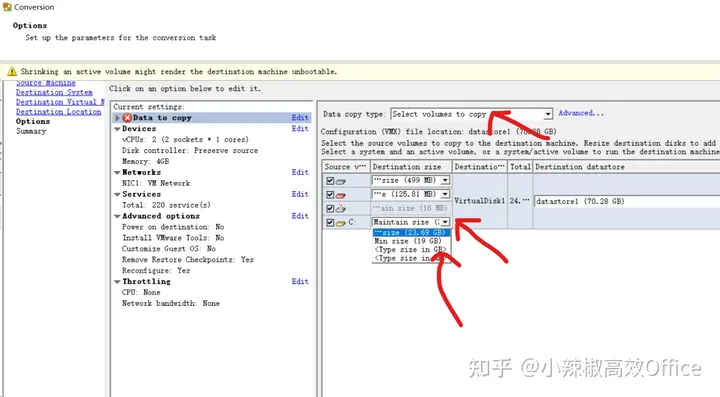720x397 pixels.
Task: Click the Memory: 4GB setting line
Action: coord(146,162)
